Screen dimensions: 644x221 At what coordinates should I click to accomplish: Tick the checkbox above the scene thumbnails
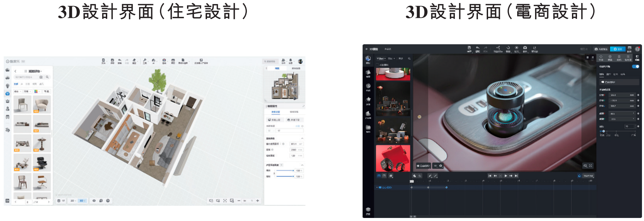point(378,65)
